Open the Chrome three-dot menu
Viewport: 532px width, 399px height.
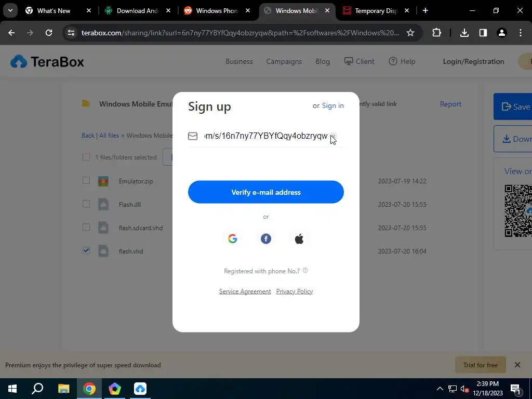[521, 33]
